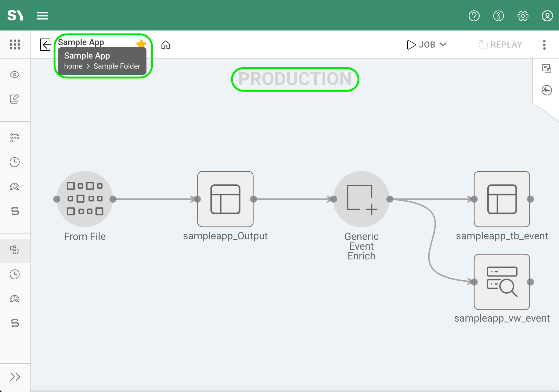Open the notes panel icon
The width and height of the screenshot is (559, 392).
tap(546, 68)
